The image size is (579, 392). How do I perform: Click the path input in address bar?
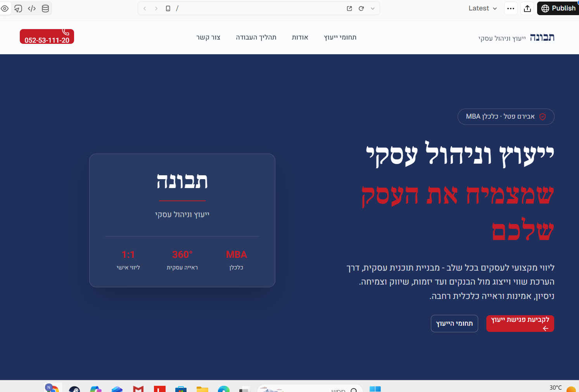point(258,9)
